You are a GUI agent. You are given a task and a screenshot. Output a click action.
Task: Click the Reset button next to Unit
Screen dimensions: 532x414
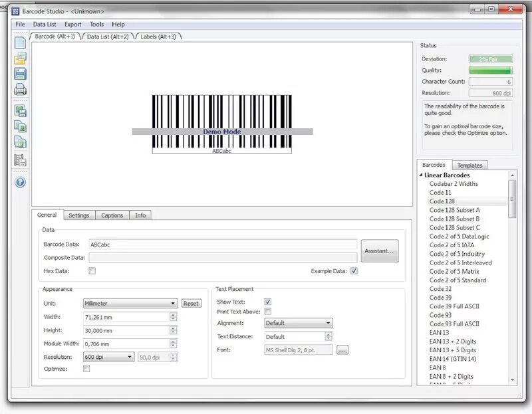pyautogui.click(x=191, y=304)
